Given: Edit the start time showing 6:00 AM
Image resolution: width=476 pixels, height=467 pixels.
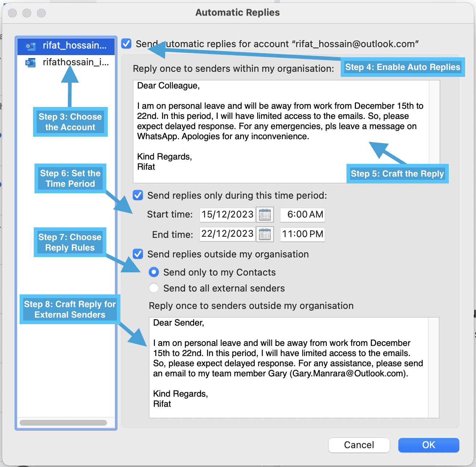Looking at the screenshot, I should point(302,214).
